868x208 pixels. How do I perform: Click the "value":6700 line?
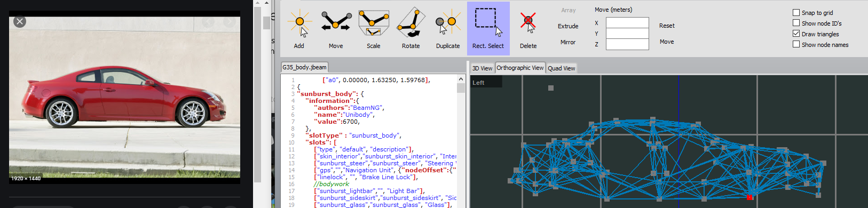tap(337, 122)
